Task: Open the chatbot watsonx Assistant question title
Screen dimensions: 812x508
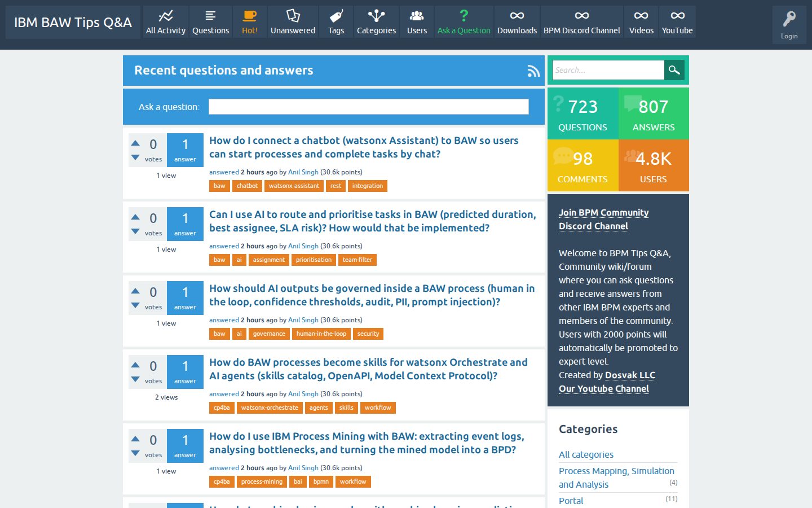Action: click(x=364, y=147)
